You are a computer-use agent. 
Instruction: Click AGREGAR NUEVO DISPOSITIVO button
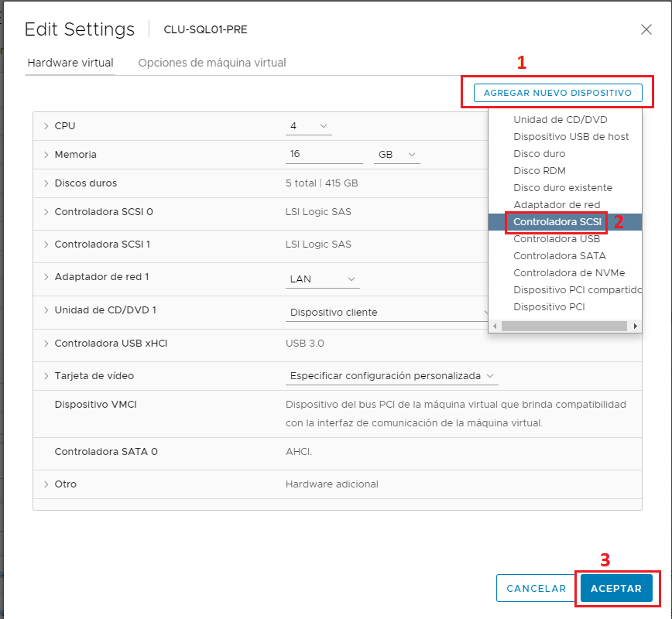click(x=557, y=92)
